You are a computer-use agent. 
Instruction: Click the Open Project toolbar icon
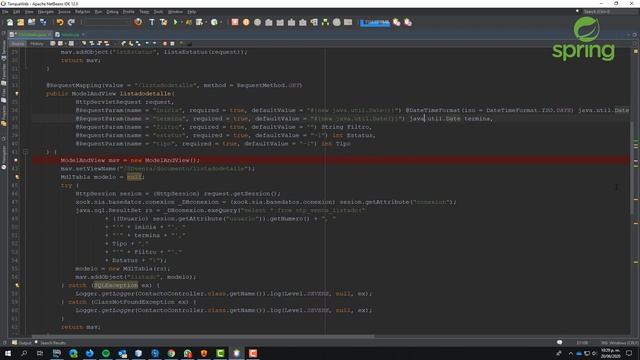pyautogui.click(x=31, y=22)
